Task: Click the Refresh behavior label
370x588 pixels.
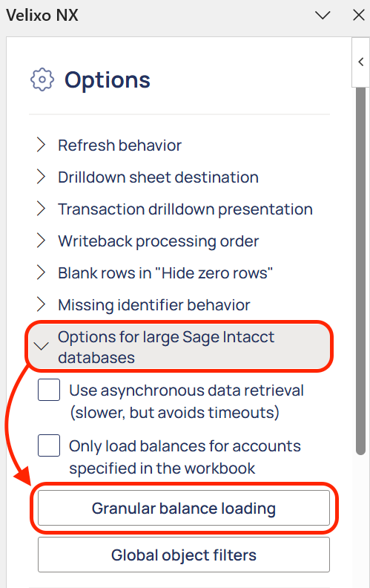Action: coord(120,145)
